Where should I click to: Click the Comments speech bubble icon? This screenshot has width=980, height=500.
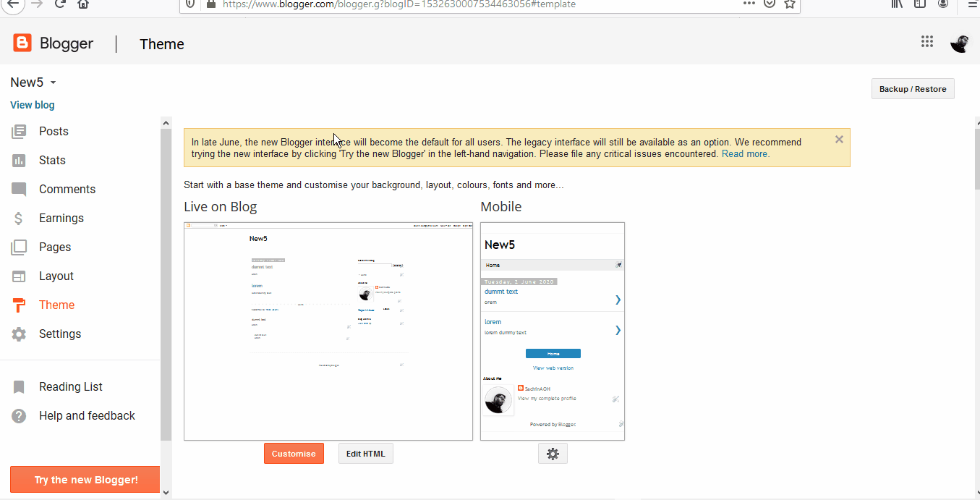[x=19, y=190]
